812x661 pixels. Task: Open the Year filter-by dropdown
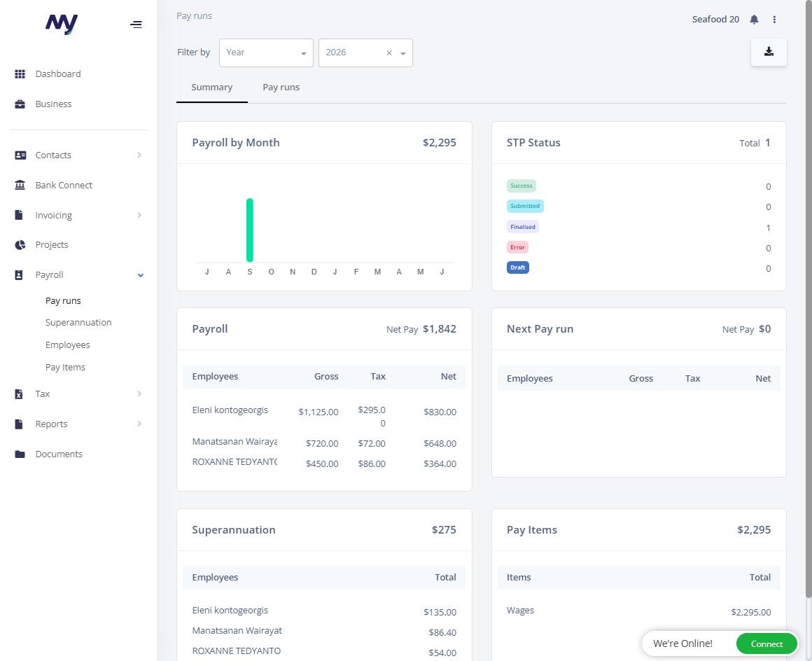266,53
